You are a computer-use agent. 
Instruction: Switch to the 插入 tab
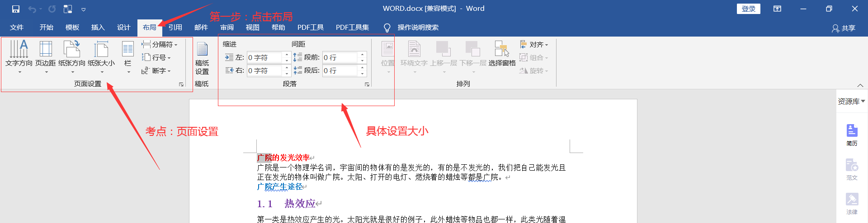click(x=98, y=28)
